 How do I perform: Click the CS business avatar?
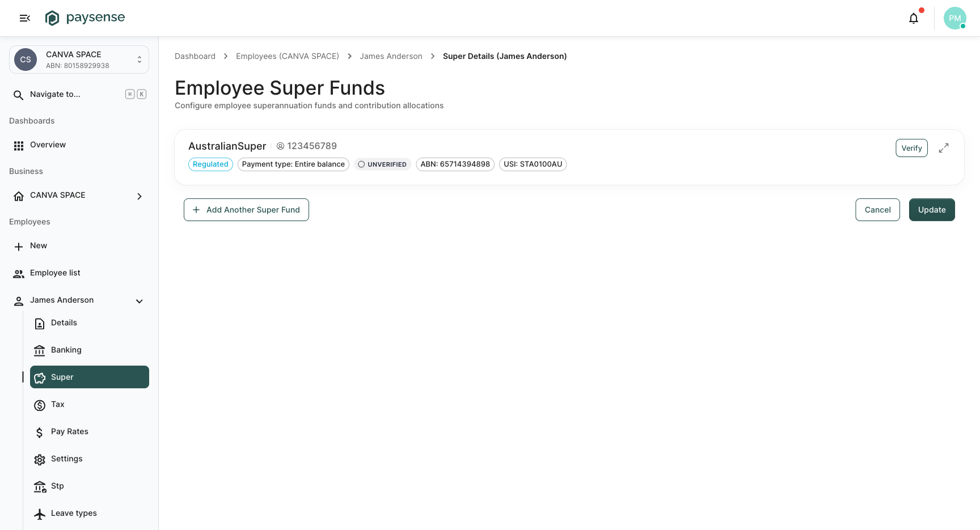point(26,60)
